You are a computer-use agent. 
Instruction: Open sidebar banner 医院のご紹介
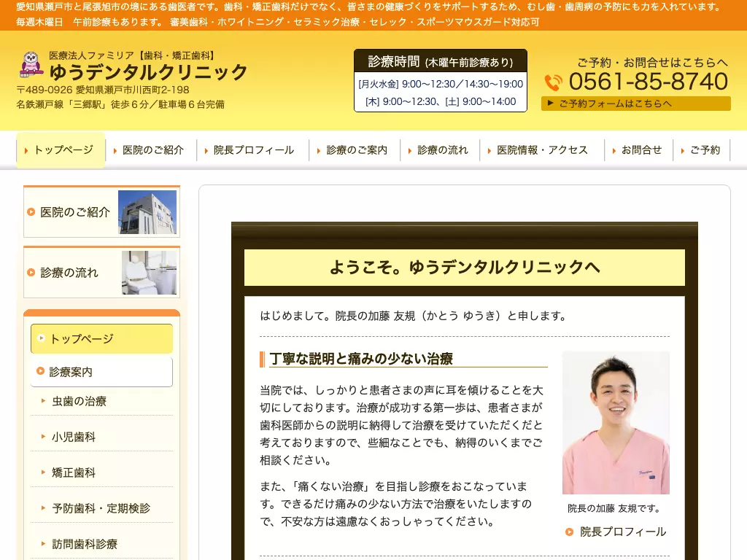101,212
